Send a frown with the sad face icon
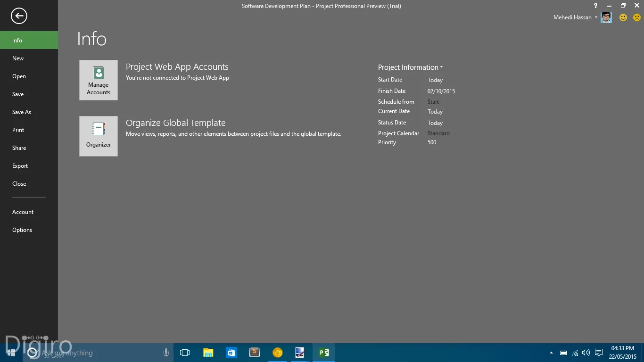 pyautogui.click(x=637, y=17)
